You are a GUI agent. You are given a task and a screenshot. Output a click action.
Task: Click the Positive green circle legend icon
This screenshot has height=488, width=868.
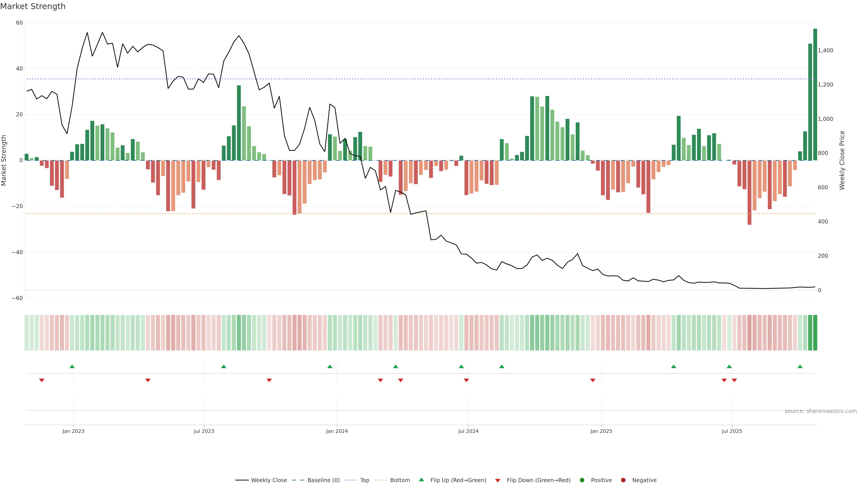582,480
